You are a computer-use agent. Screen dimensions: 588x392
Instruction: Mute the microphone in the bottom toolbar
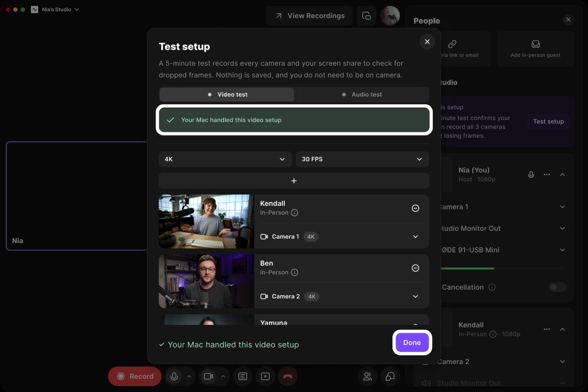click(x=173, y=376)
